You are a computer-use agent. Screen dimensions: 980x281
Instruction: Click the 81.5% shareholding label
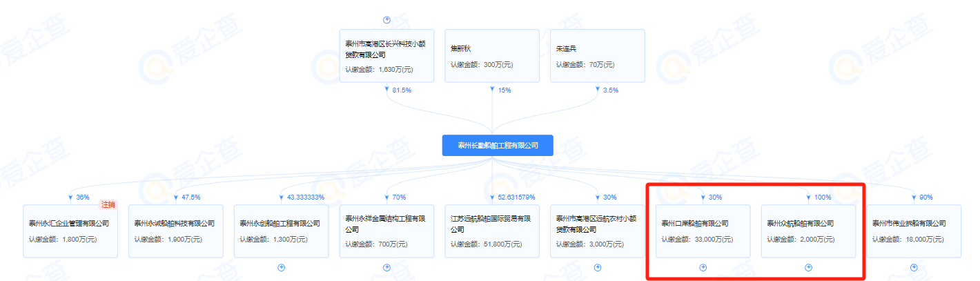pyautogui.click(x=402, y=90)
